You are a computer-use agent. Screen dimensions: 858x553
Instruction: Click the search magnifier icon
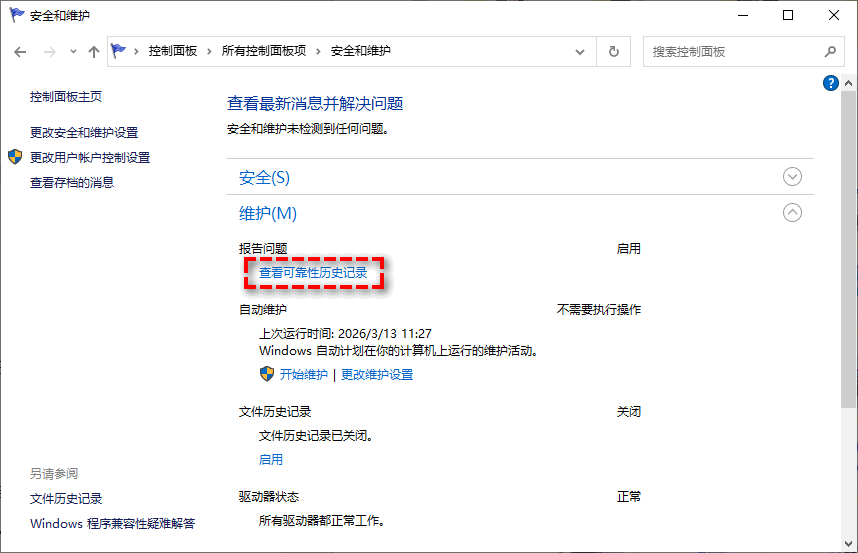click(x=829, y=51)
